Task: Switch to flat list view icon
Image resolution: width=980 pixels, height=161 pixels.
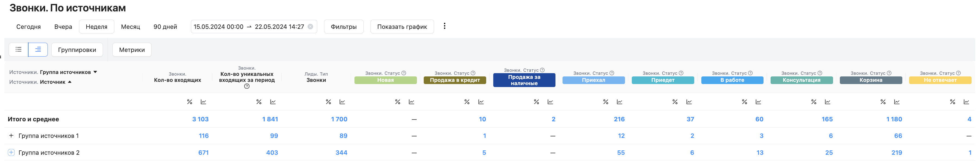Action: 18,49
